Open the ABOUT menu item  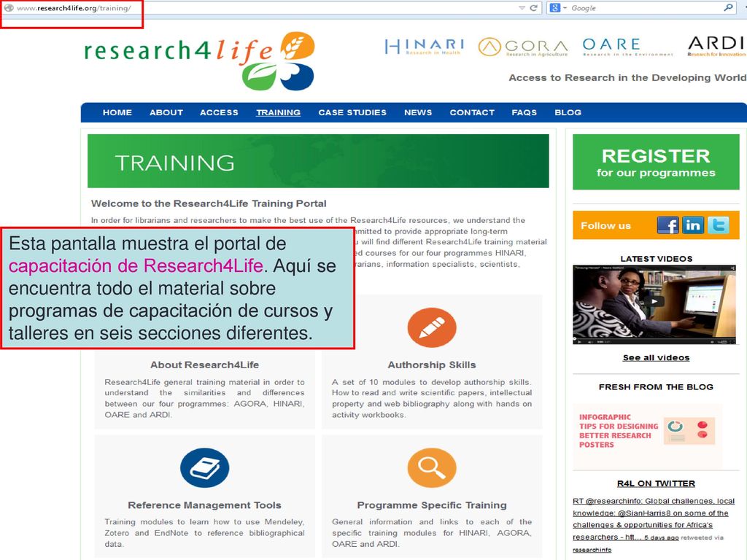click(x=166, y=112)
